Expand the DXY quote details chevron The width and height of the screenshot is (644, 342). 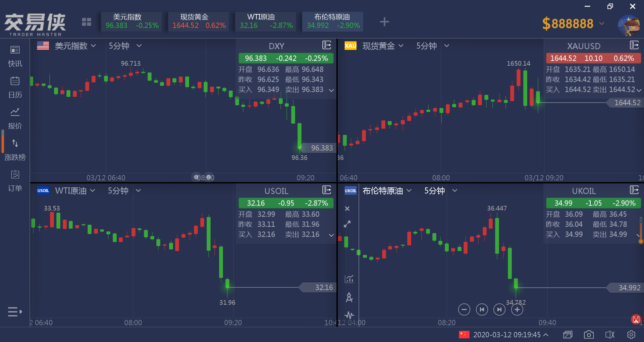click(x=331, y=90)
